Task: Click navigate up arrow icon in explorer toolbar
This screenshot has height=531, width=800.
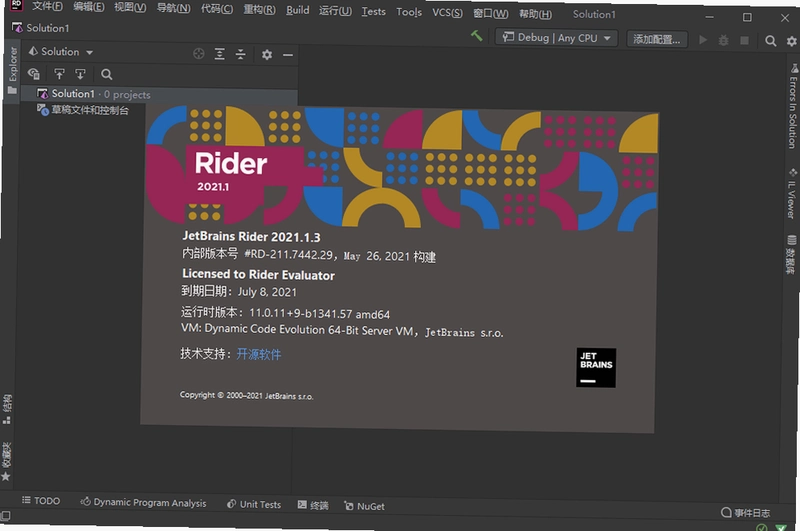Action: coord(59,74)
